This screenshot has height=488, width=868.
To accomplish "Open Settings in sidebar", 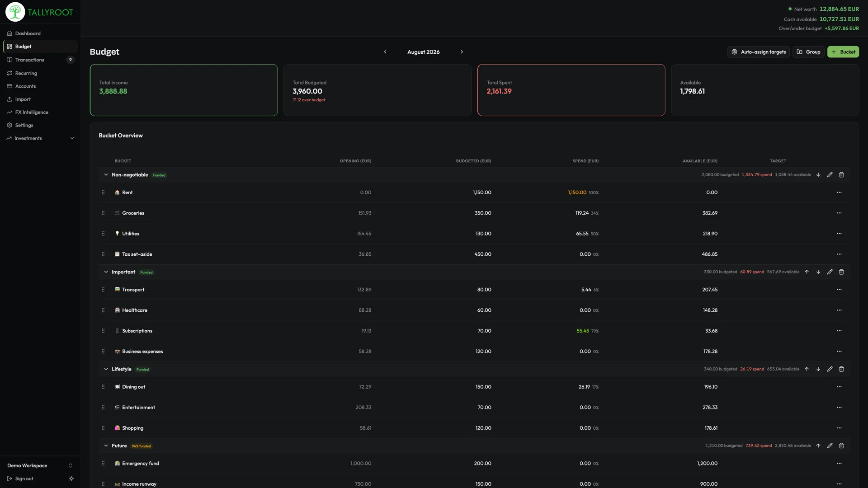I will click(40, 125).
